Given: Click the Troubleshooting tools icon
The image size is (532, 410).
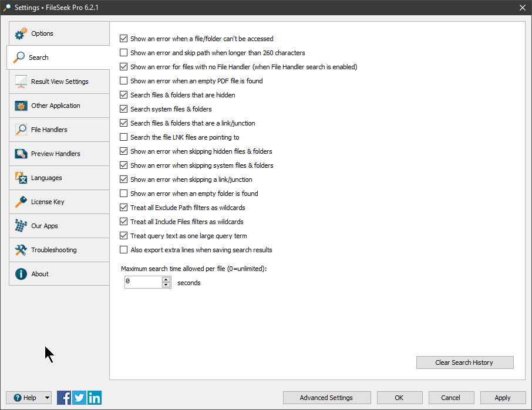Looking at the screenshot, I should (x=21, y=250).
